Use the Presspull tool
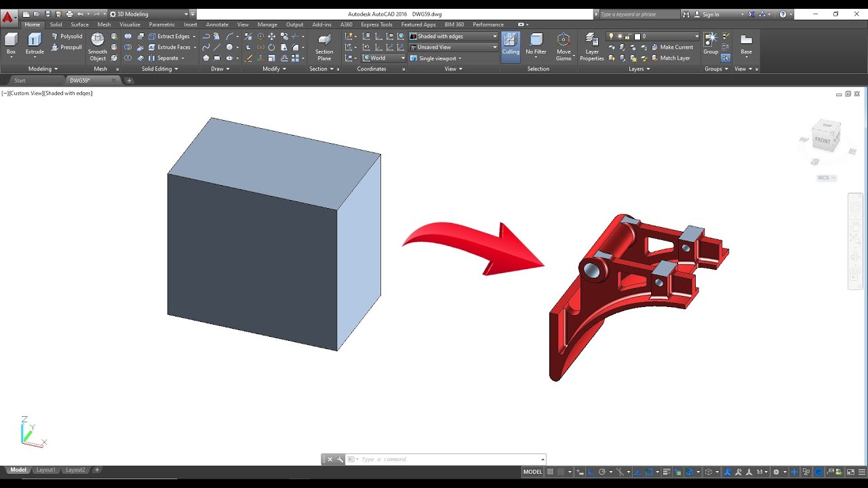868x488 pixels. click(x=66, y=47)
